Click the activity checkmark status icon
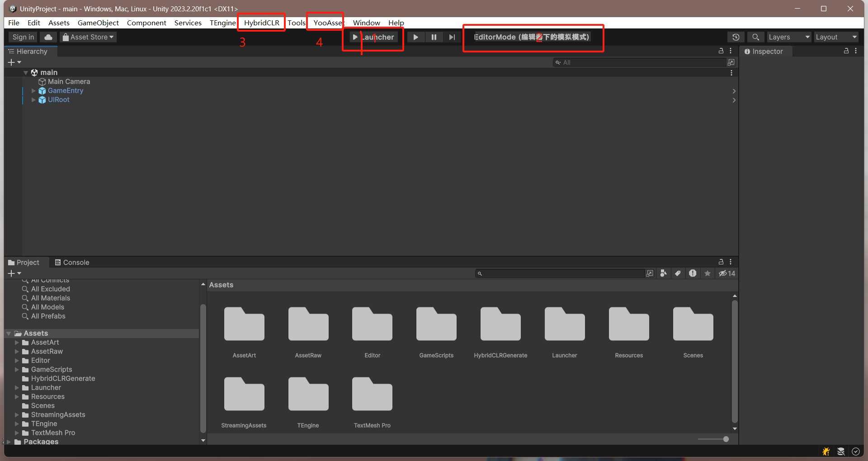The height and width of the screenshot is (461, 868). (856, 451)
